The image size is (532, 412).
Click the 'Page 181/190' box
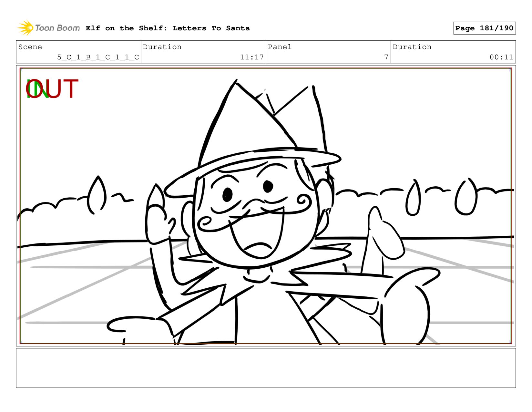(484, 28)
